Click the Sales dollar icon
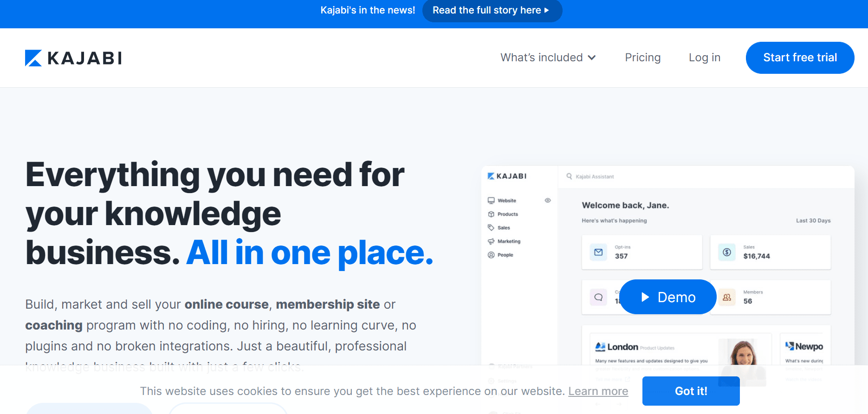The height and width of the screenshot is (414, 868). (x=727, y=252)
